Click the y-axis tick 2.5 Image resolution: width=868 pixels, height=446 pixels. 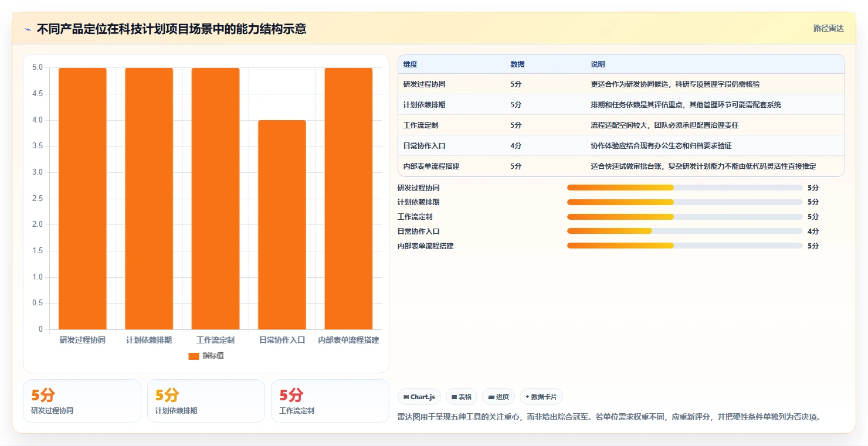(x=38, y=199)
